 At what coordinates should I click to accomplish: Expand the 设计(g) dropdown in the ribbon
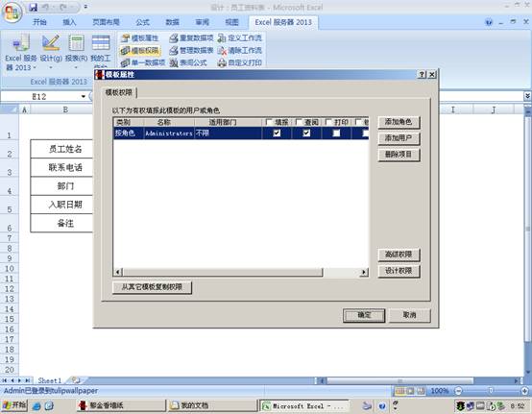click(x=51, y=67)
